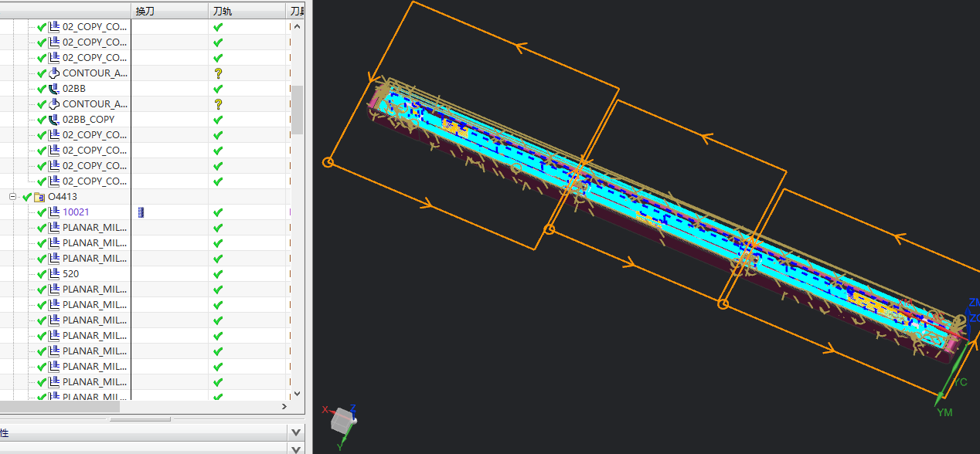Image resolution: width=980 pixels, height=454 pixels.
Task: Click the green YM axis of the MCS
Action: pyautogui.click(x=950, y=373)
